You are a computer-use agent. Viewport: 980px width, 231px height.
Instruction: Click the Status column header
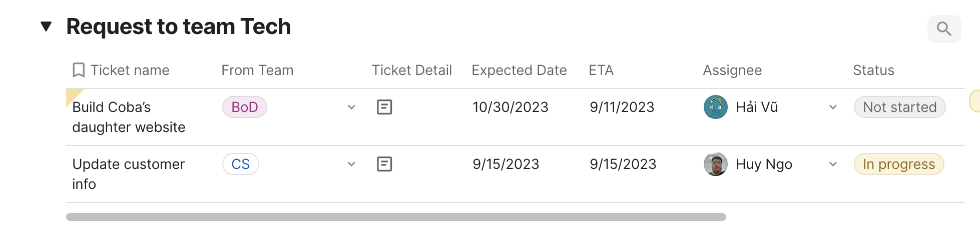[x=873, y=70]
